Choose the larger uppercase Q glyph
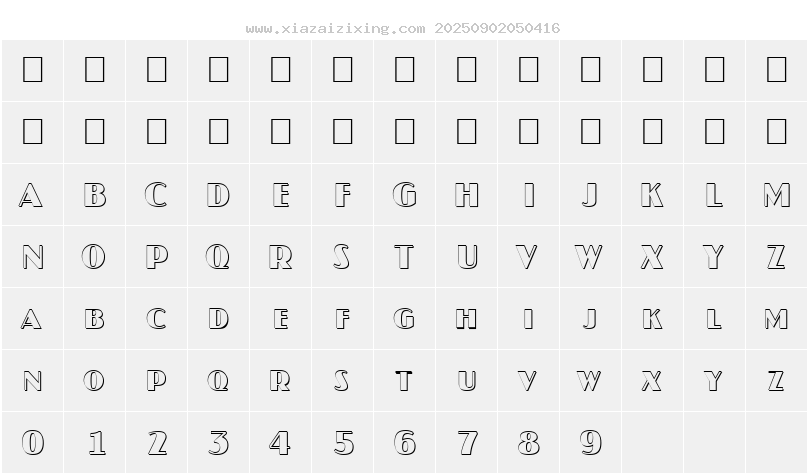The height and width of the screenshot is (476, 808). (x=218, y=257)
